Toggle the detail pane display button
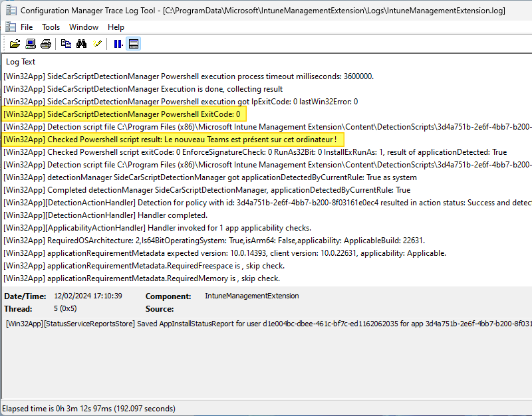The image size is (532, 416). (x=133, y=44)
